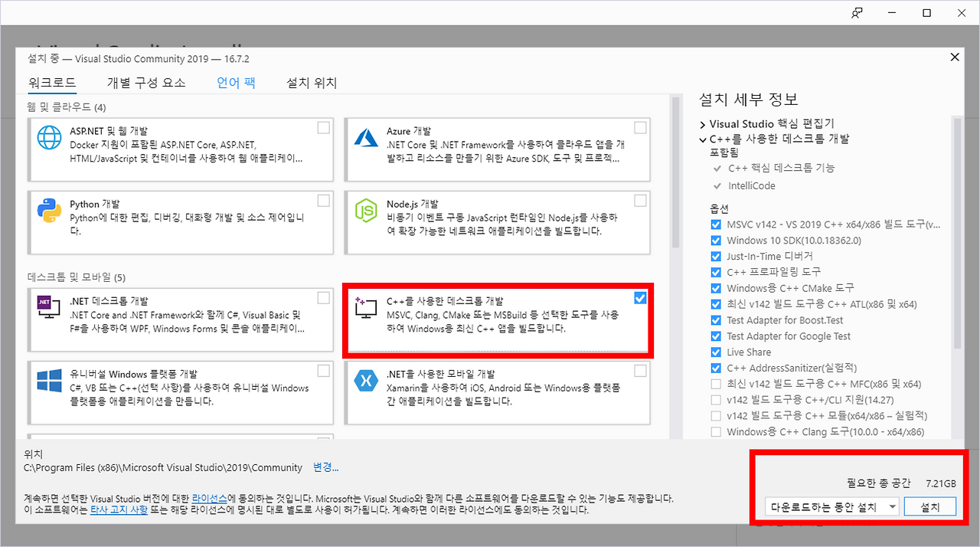Click the 설치 install button
This screenshot has height=547, width=980.
pos(930,506)
